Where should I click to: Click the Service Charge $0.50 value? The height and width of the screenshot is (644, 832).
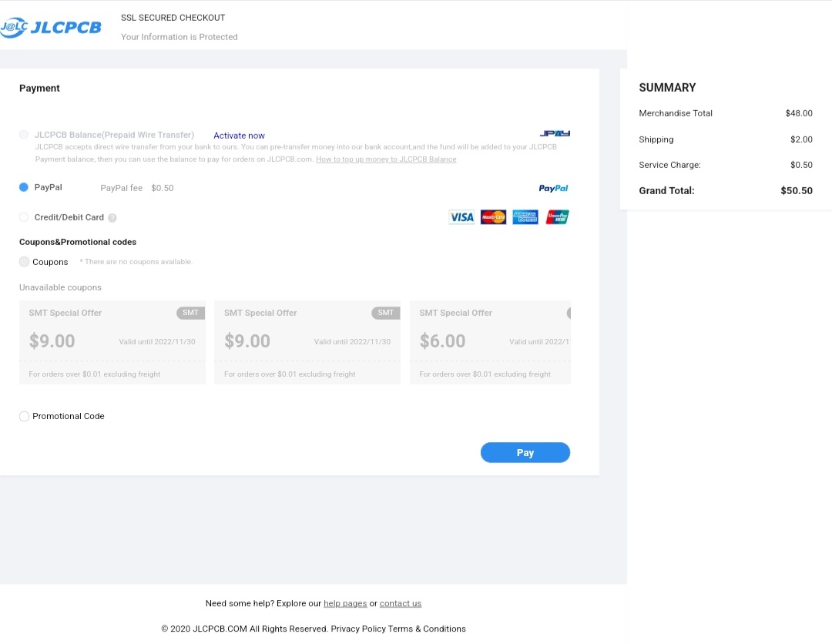[801, 165]
